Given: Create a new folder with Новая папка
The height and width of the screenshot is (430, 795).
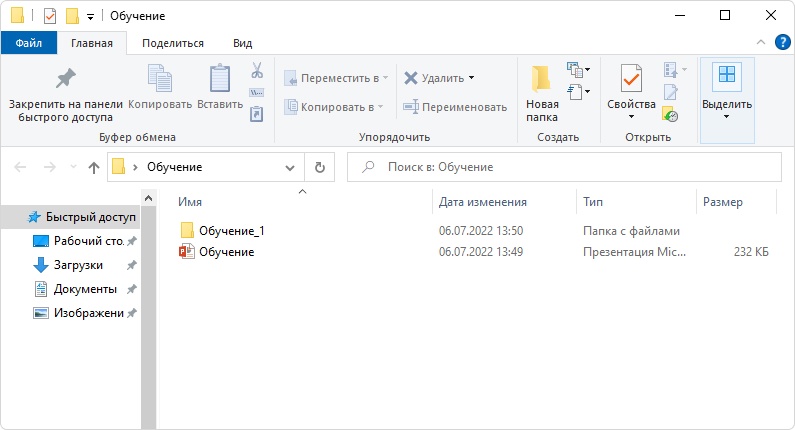Looking at the screenshot, I should 541,94.
